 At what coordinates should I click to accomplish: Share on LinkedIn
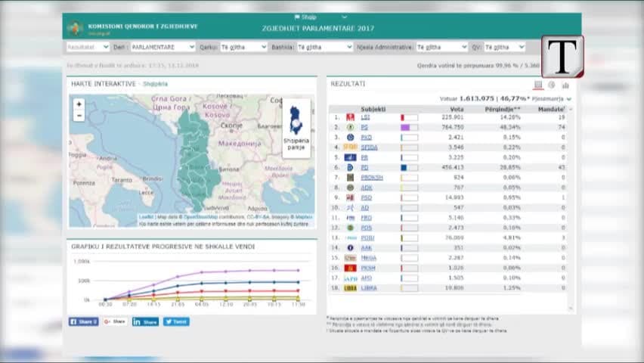(145, 321)
